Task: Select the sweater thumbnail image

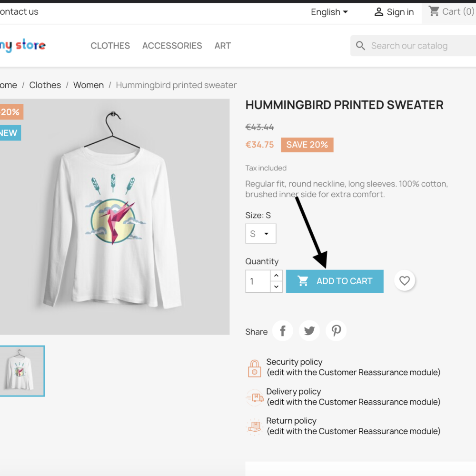Action: (x=22, y=371)
